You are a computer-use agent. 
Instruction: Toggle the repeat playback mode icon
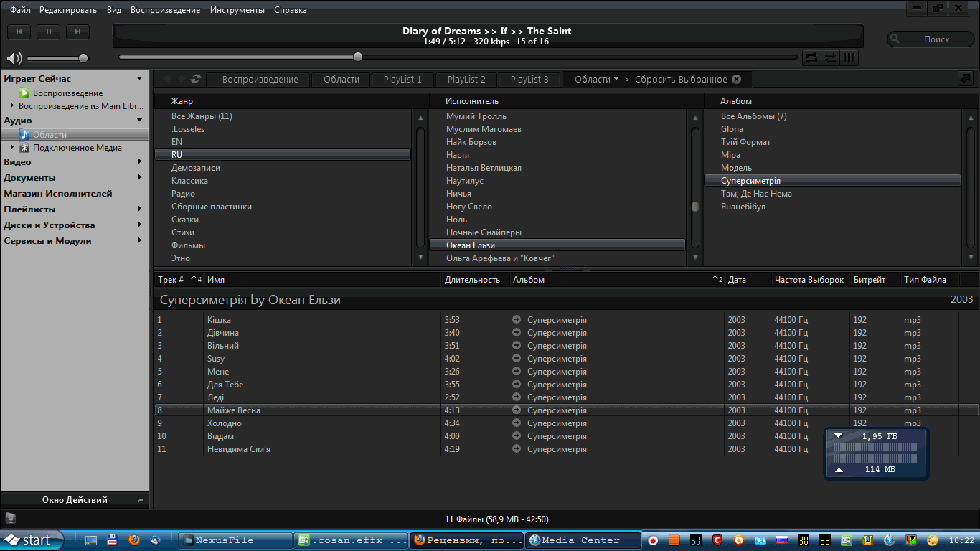[812, 57]
